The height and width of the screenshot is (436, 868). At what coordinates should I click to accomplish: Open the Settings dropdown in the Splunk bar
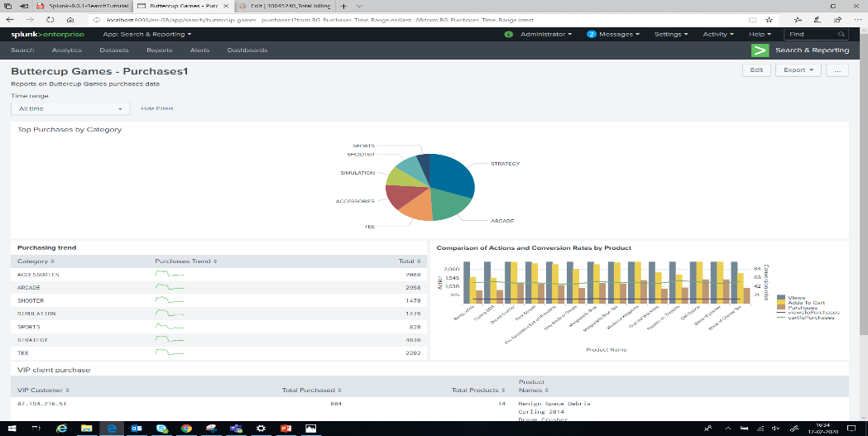671,34
